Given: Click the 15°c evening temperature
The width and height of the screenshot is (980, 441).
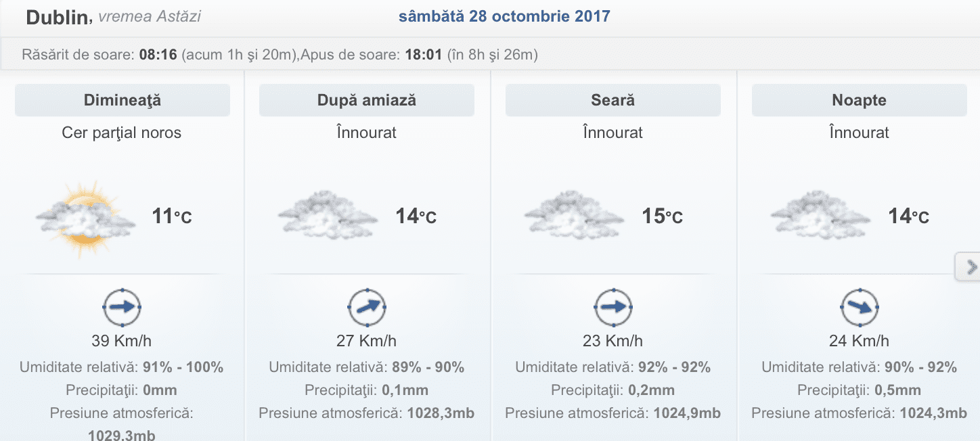Looking at the screenshot, I should click(x=662, y=216).
